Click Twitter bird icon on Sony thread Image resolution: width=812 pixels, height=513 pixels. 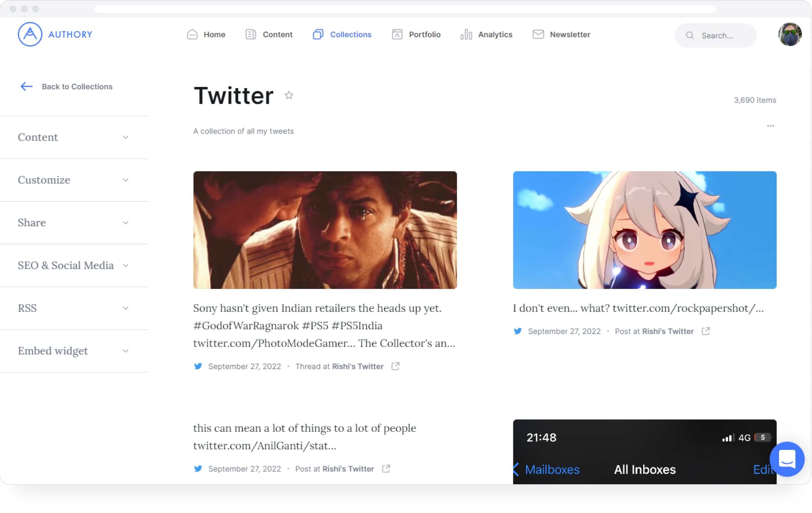click(198, 366)
